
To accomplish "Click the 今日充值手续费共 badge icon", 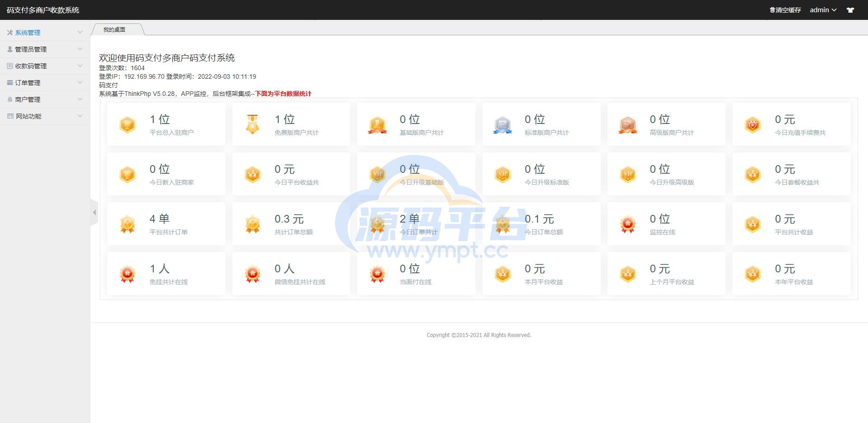I will coord(753,125).
